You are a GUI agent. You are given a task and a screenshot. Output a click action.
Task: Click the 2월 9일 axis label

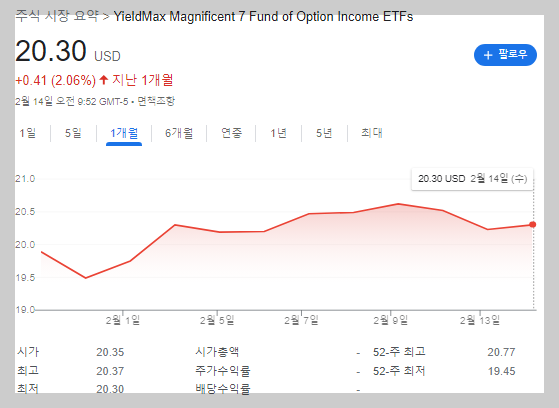click(390, 320)
